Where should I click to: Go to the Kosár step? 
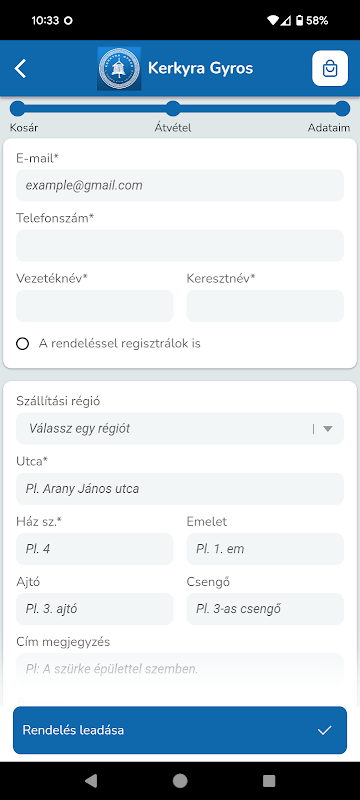click(x=17, y=109)
